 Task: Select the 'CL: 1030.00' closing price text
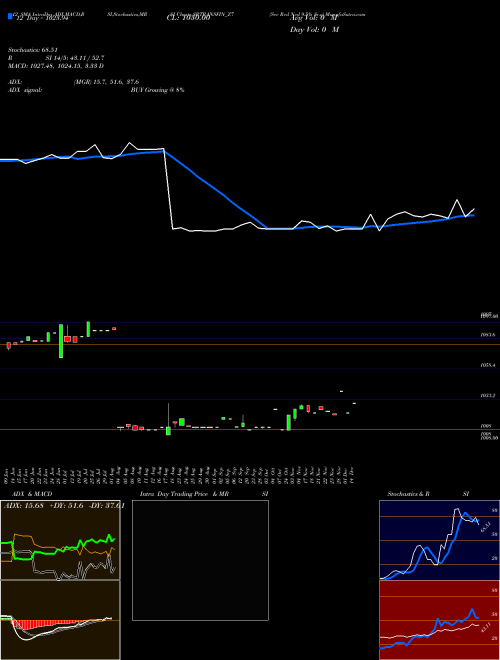point(188,18)
